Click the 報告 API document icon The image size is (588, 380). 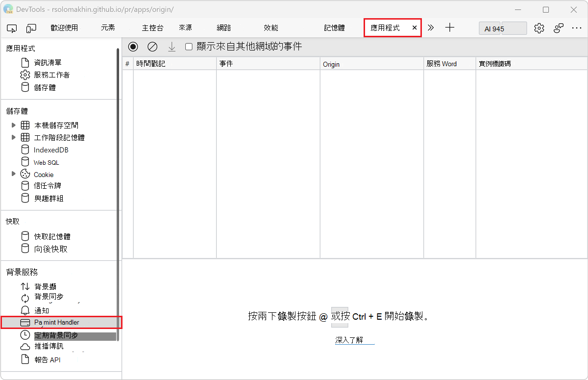coord(25,359)
